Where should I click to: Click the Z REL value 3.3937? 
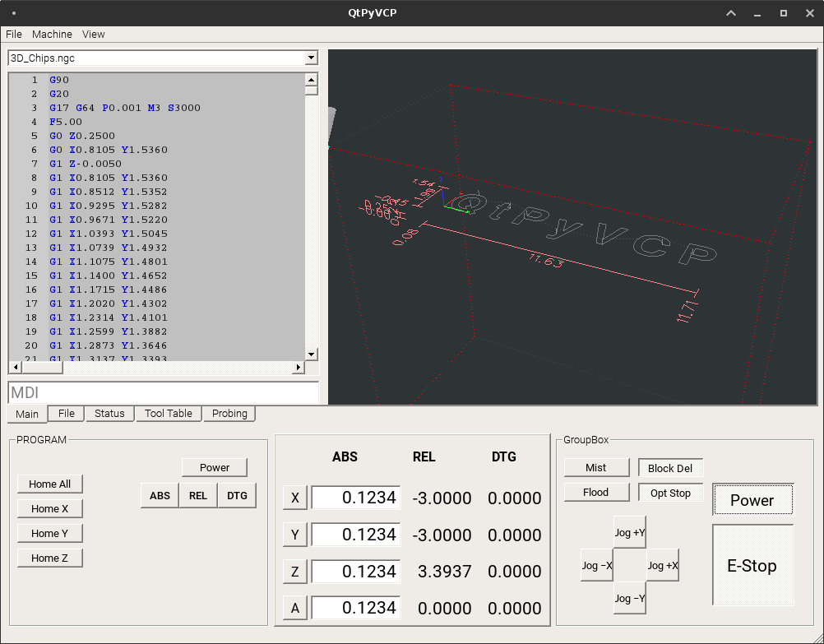click(444, 572)
